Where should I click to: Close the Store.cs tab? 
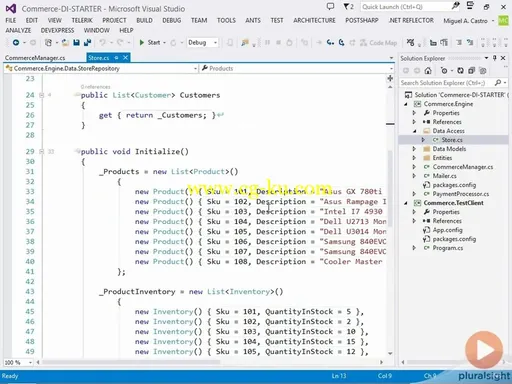coord(126,58)
